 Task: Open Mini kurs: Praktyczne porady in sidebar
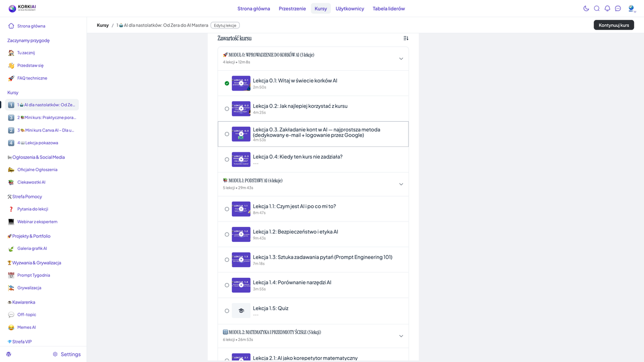[42, 117]
